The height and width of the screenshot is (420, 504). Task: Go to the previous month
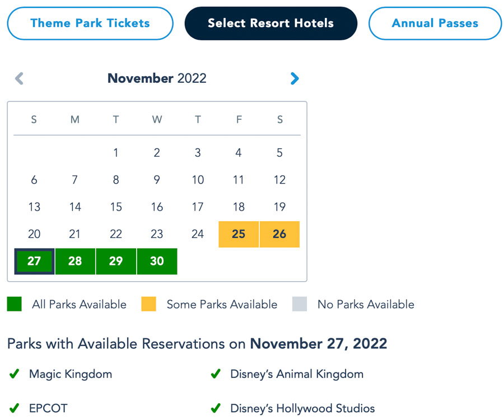coord(20,78)
